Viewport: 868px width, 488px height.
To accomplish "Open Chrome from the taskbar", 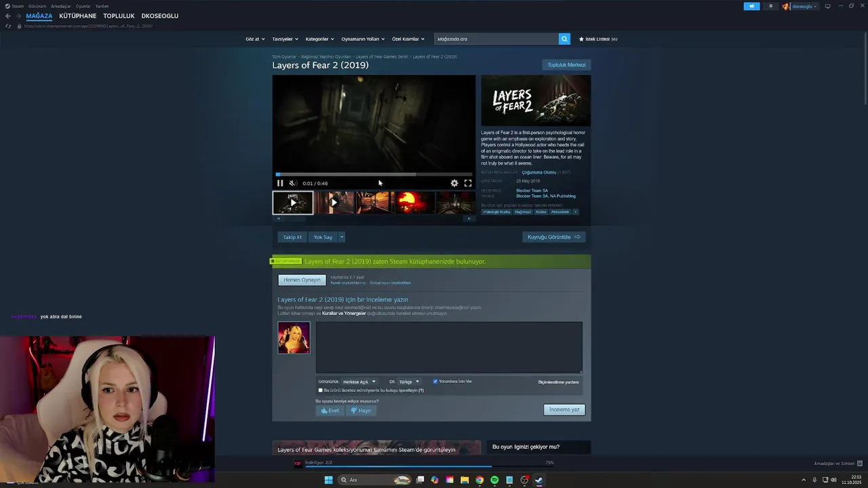I will pyautogui.click(x=479, y=480).
